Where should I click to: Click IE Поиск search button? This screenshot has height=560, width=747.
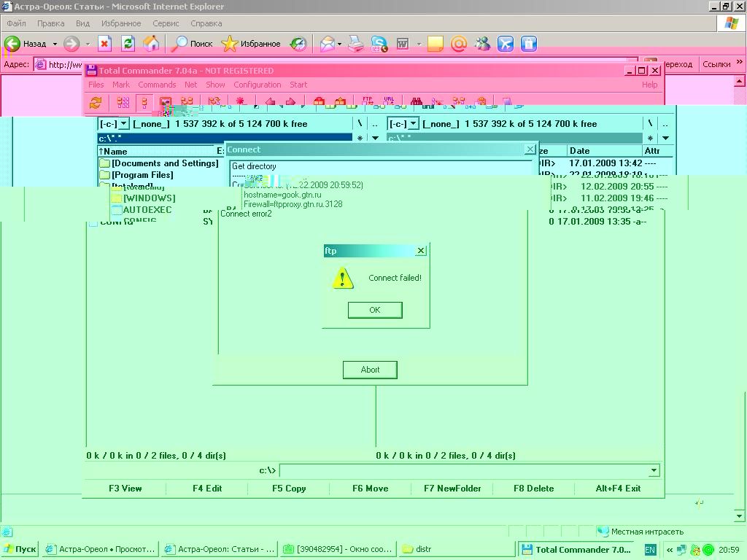[x=192, y=44]
